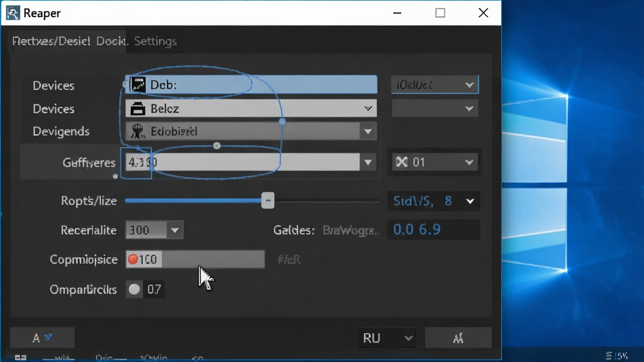Click the #/cR text beside Copmiojsice field

pos(289,260)
